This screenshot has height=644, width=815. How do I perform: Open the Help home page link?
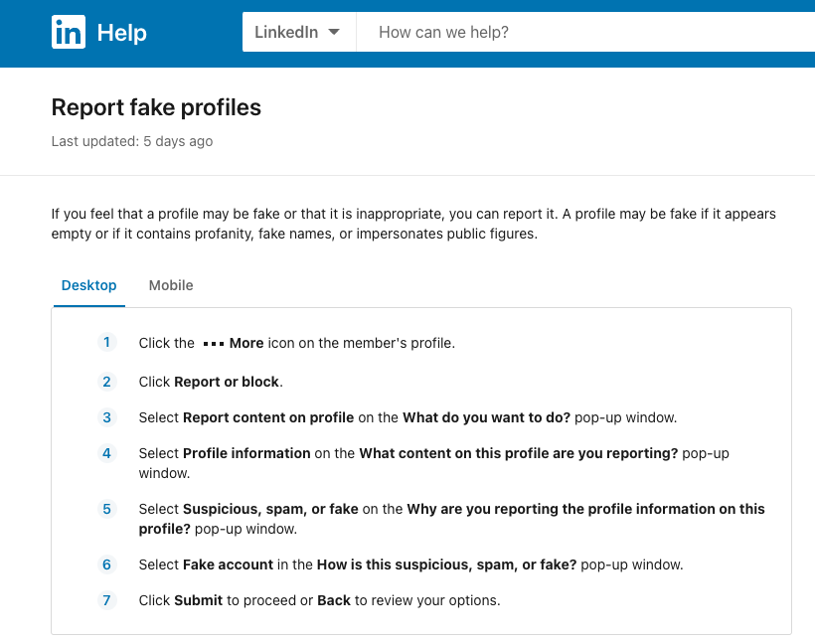pos(122,32)
